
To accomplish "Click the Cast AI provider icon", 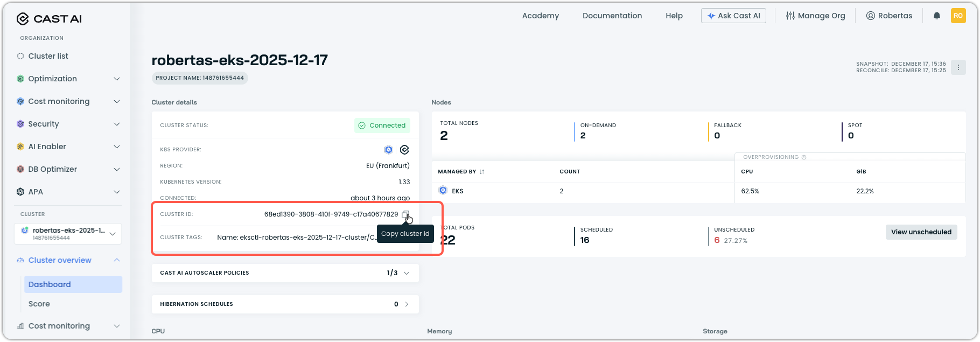I will 405,150.
